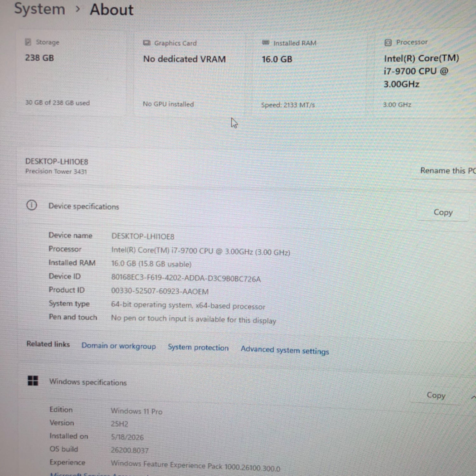
Task: Click the 'System type' label
Action: point(69,304)
